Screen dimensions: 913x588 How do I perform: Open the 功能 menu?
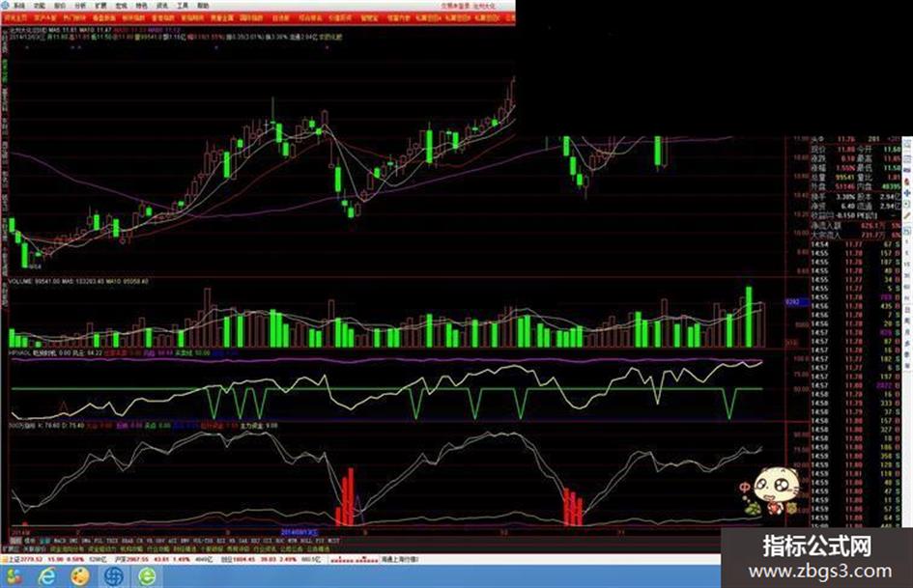(40, 5)
